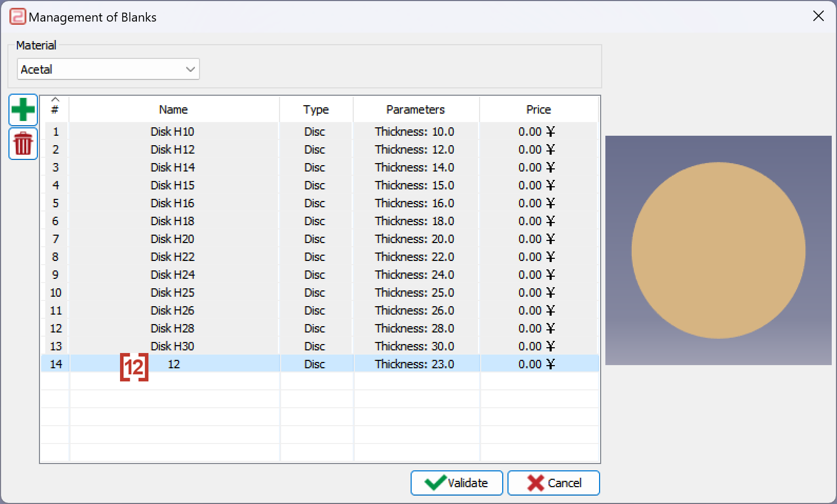Click the Price column header

[539, 109]
